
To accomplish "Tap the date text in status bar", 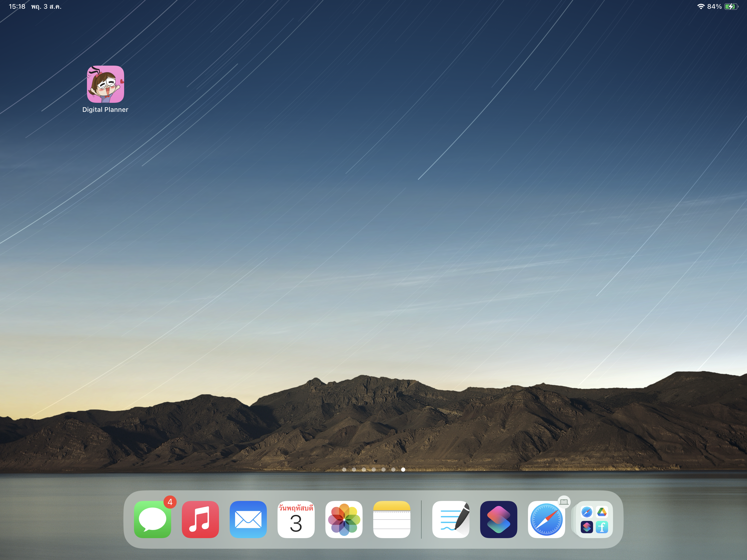I will click(x=46, y=6).
